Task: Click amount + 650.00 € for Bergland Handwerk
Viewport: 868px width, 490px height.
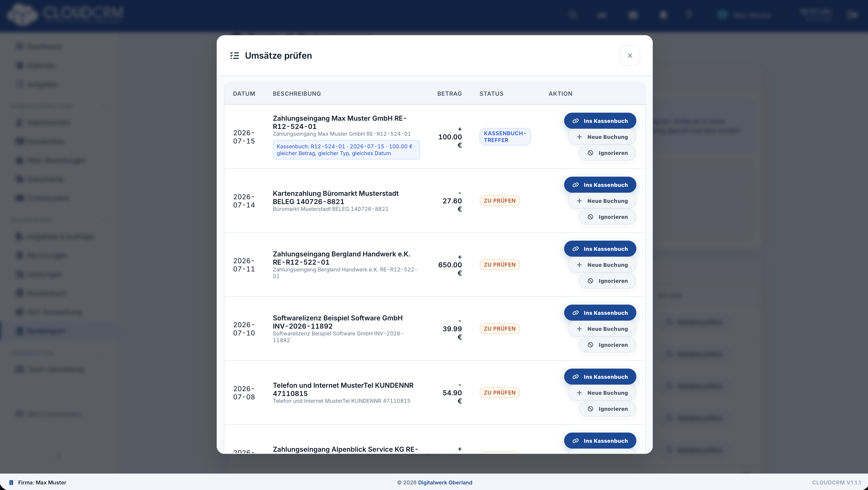Action: 450,265
